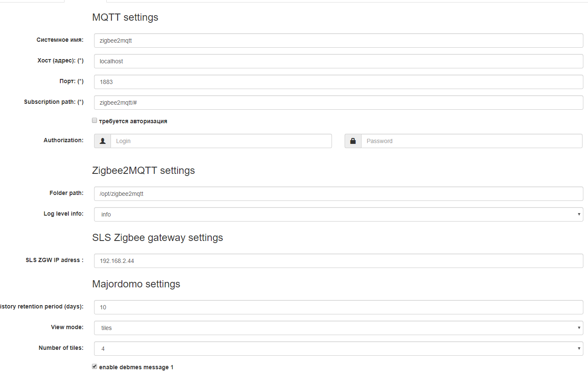Screen dimensions: 588x376
Task: Click the MQTT settings heading
Action: (125, 17)
